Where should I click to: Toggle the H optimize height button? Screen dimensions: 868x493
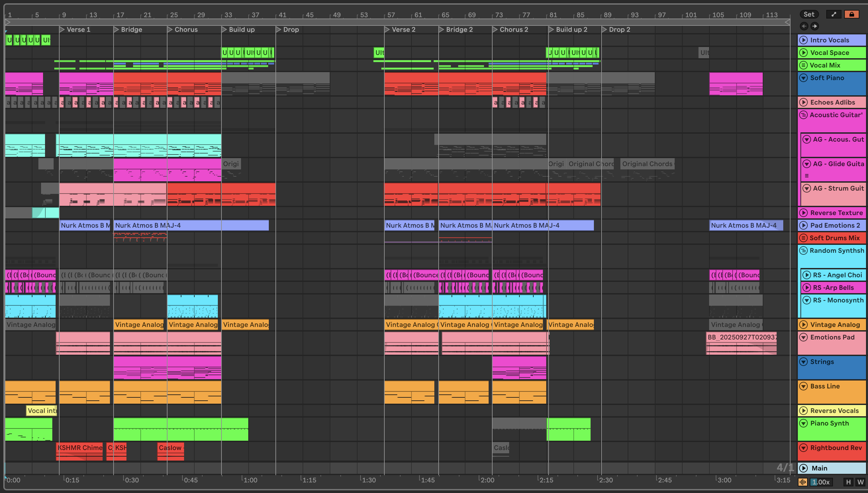[848, 482]
